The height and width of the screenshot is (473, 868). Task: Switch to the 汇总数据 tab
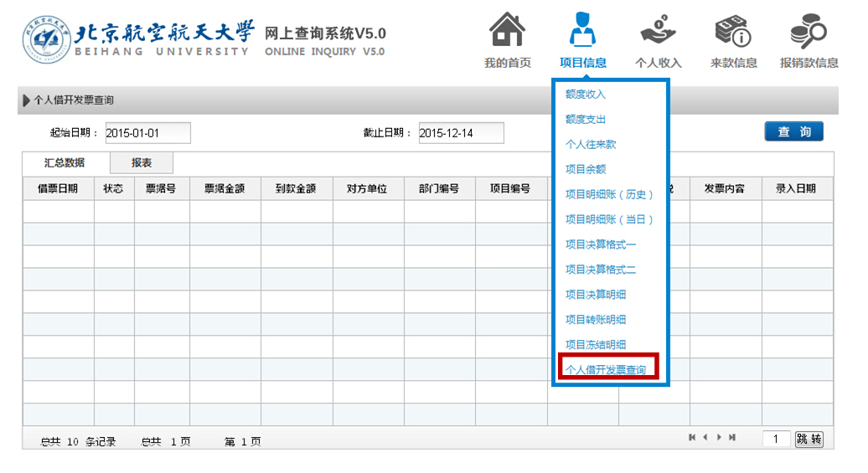[65, 163]
